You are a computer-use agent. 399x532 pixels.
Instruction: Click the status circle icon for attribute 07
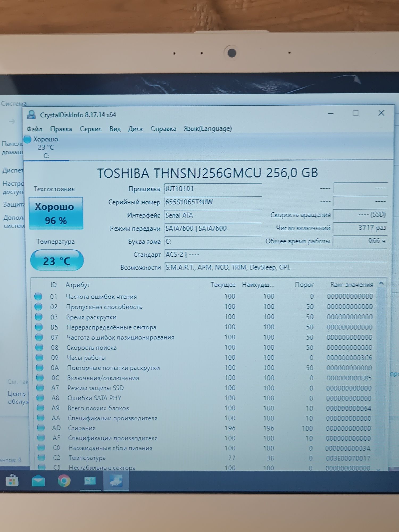(39, 337)
